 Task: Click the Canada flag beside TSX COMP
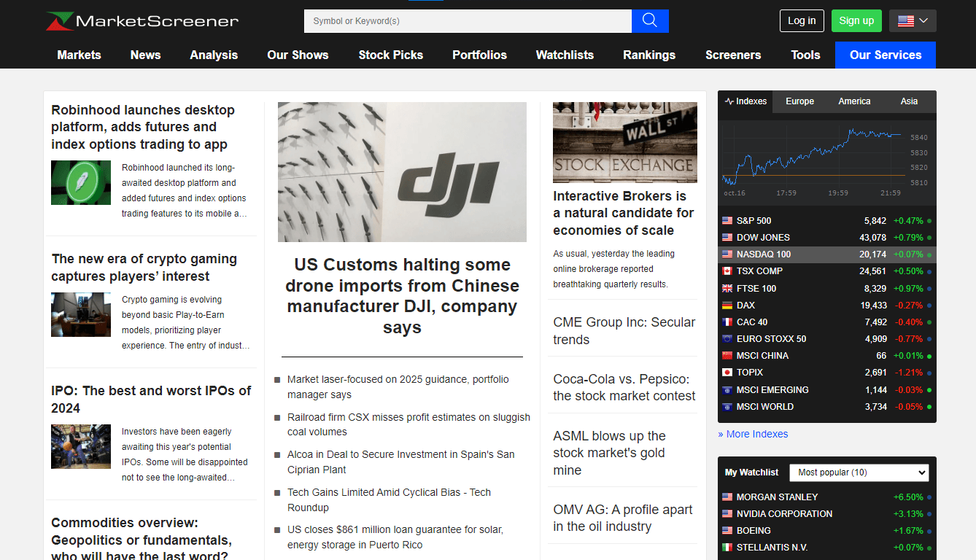coord(727,271)
